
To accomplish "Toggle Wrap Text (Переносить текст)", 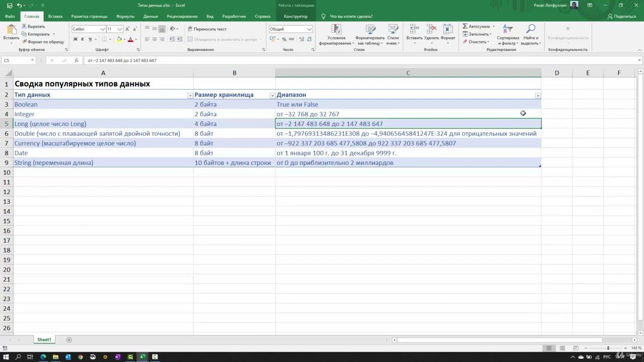I will point(207,29).
